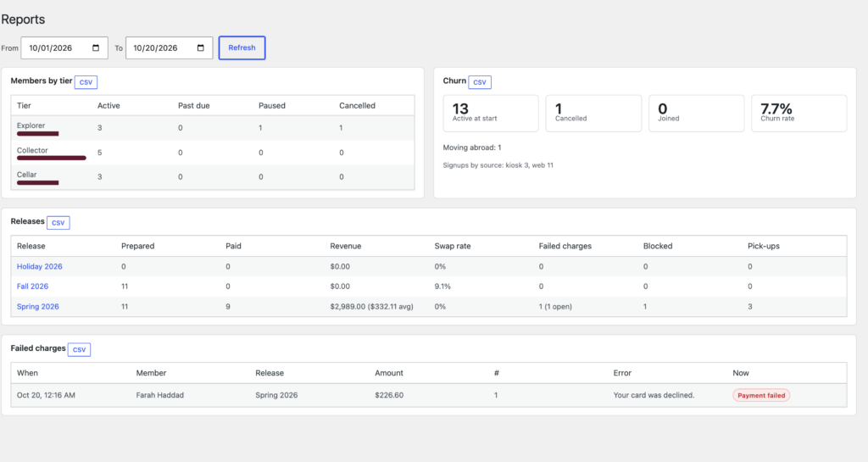This screenshot has width=868, height=462.
Task: Open calendar picker in From date field
Action: click(x=96, y=48)
